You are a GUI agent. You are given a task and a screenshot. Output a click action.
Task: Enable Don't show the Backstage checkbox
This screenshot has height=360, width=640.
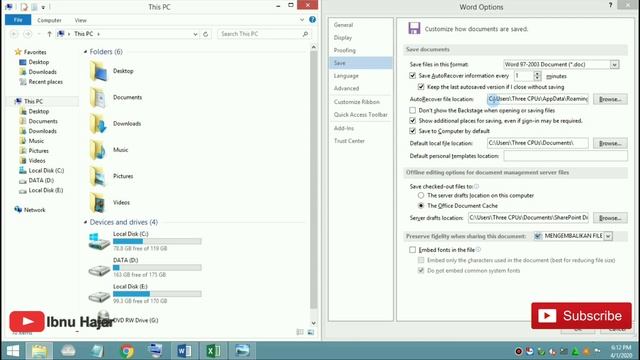[x=413, y=111]
